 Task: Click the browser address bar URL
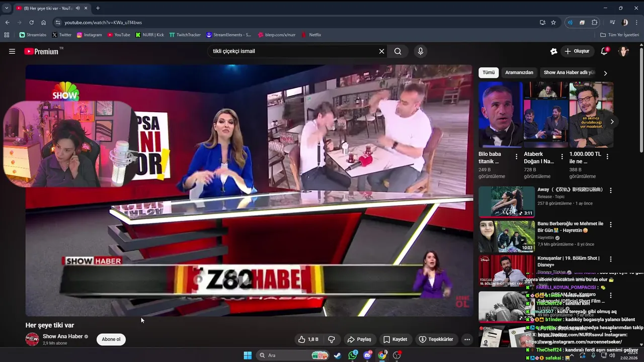pos(103,23)
